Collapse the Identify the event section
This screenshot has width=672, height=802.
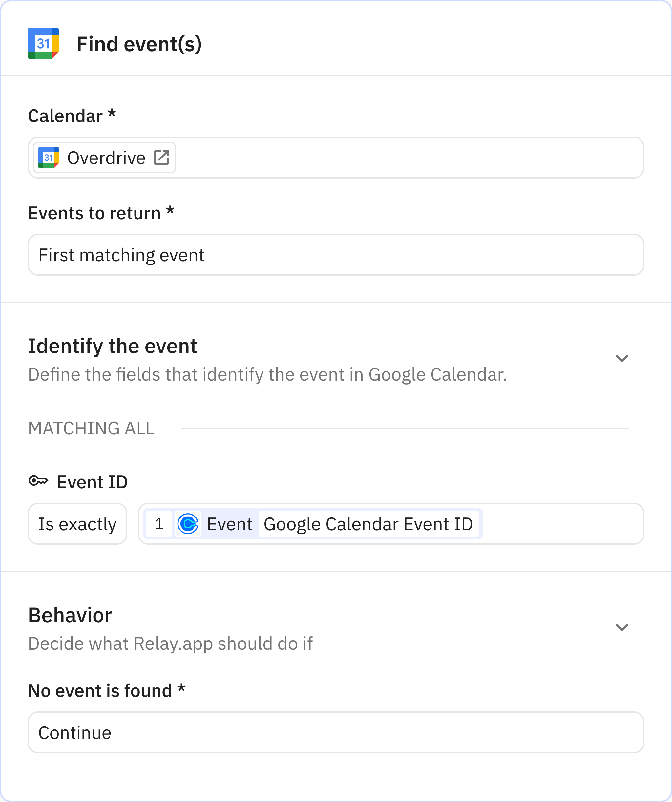click(x=621, y=358)
